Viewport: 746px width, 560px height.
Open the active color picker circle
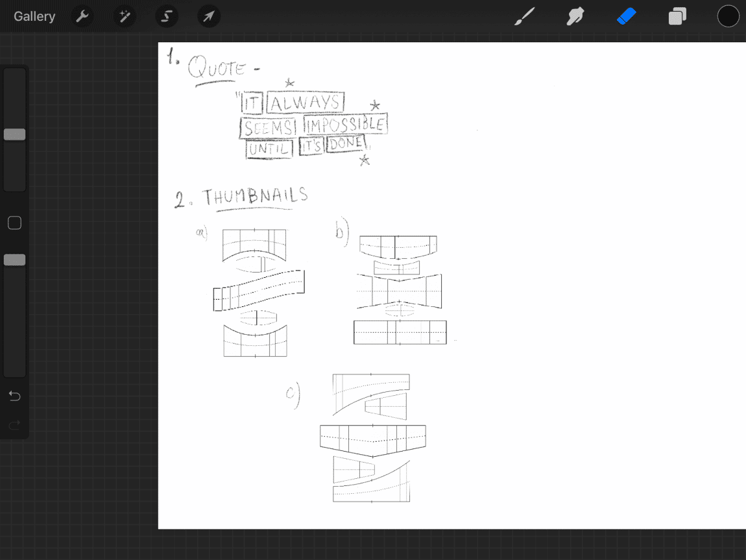coord(728,16)
